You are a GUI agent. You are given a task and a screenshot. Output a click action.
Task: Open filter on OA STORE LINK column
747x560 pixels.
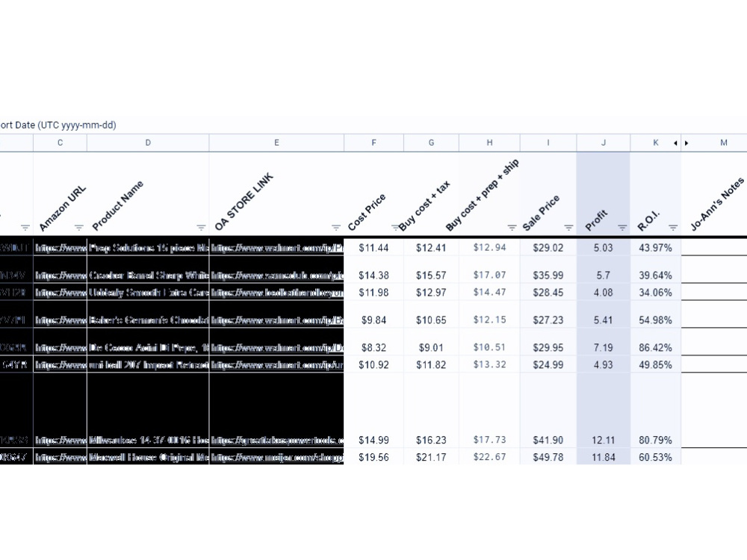click(336, 228)
